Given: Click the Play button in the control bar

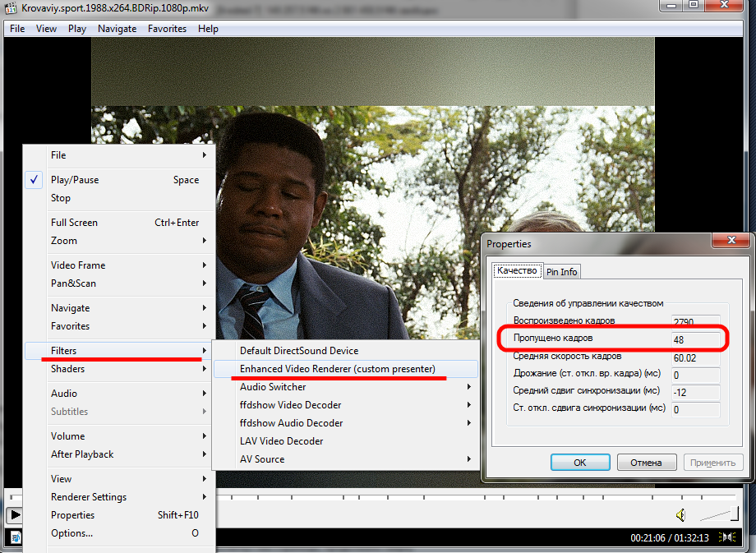Looking at the screenshot, I should 13,515.
